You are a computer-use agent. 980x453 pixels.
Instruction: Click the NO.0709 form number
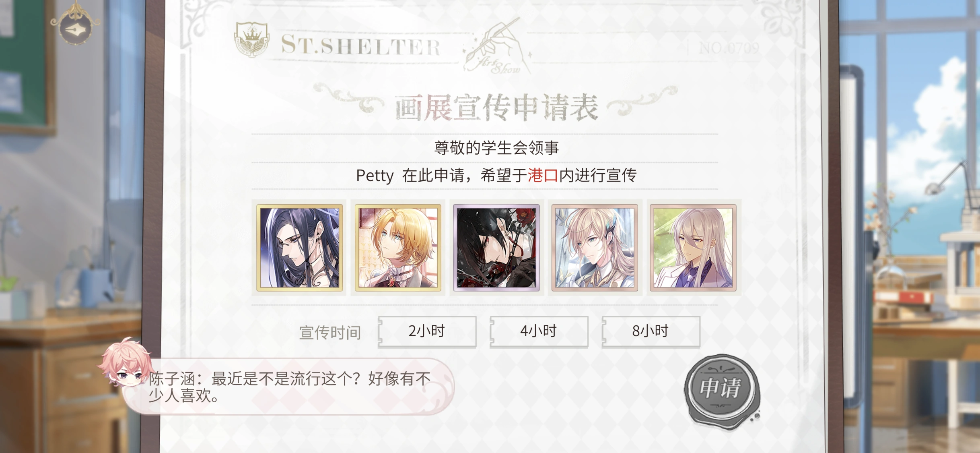(x=729, y=48)
